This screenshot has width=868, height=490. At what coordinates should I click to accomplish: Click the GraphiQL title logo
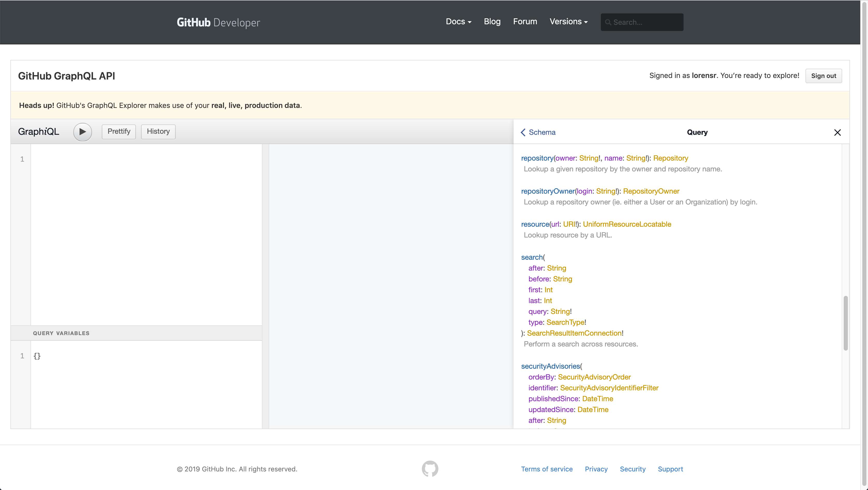coord(38,132)
